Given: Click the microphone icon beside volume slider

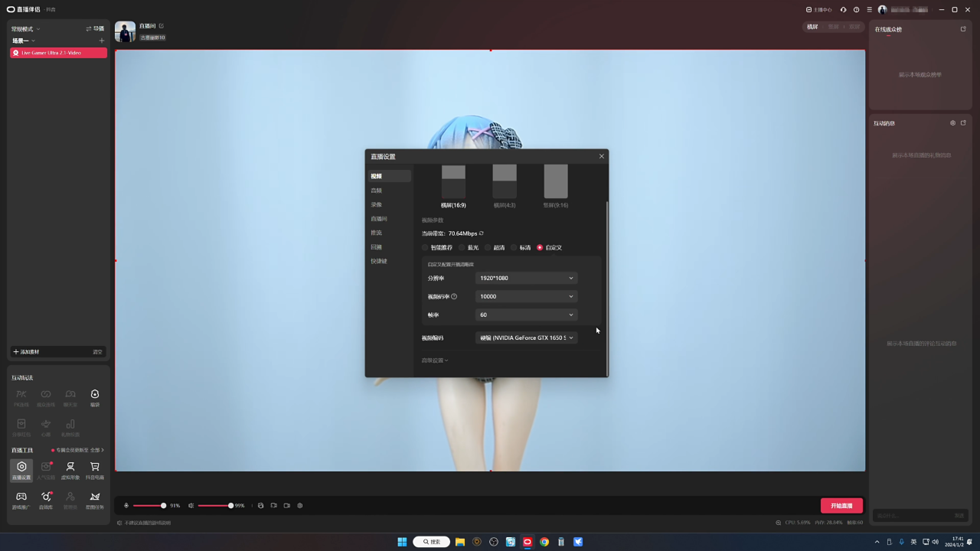Looking at the screenshot, I should 126,506.
